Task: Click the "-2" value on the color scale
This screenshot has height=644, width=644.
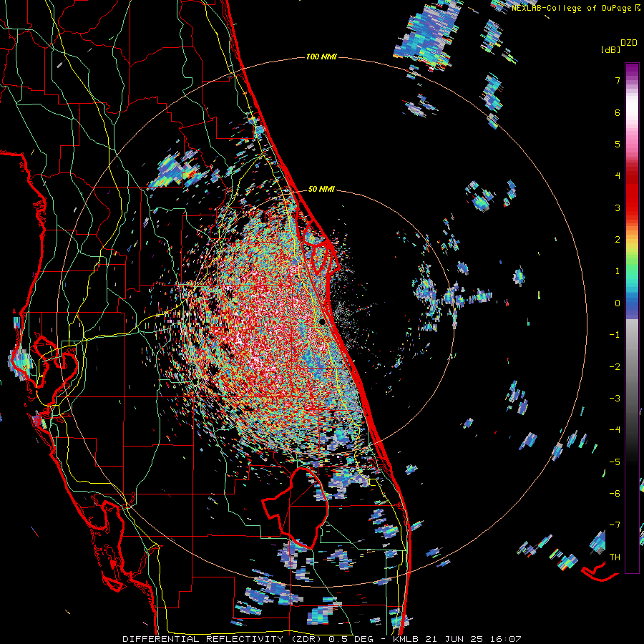Action: point(615,366)
